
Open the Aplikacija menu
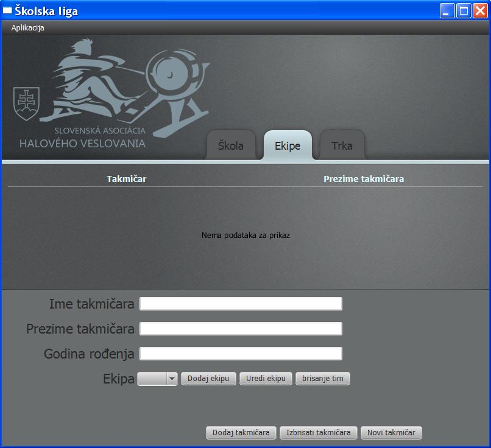[x=27, y=28]
